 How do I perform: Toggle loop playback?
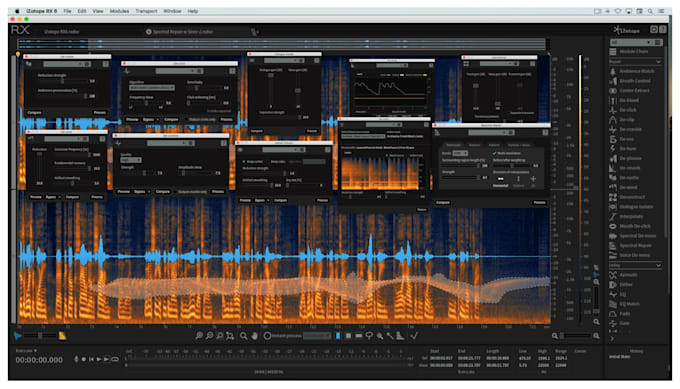tap(115, 359)
